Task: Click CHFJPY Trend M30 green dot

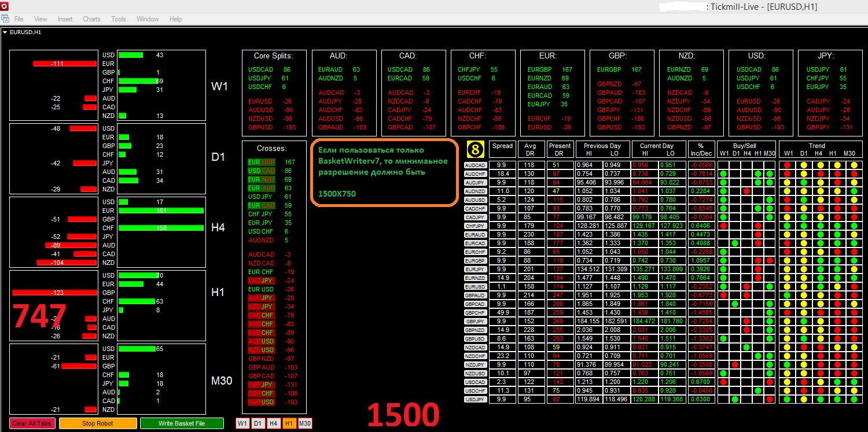Action: click(854, 226)
